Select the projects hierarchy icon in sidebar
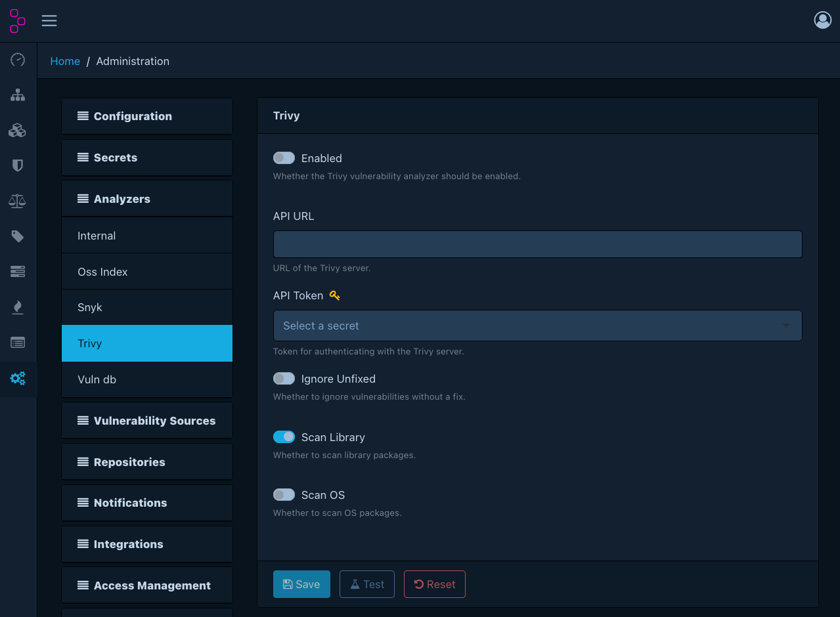Image resolution: width=840 pixels, height=617 pixels. [x=18, y=95]
